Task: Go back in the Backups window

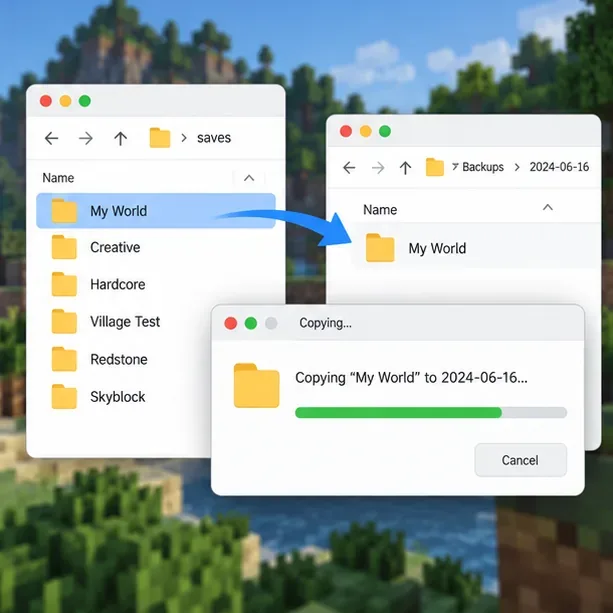Action: pos(349,168)
